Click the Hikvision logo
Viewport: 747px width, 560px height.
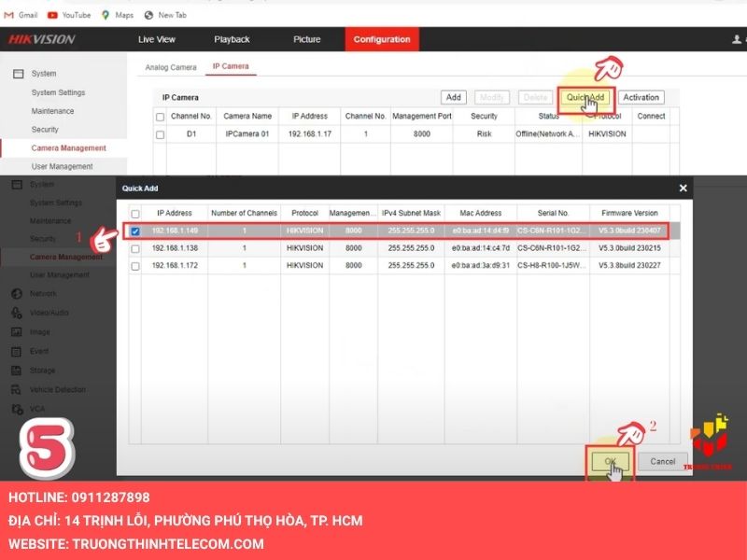(41, 39)
